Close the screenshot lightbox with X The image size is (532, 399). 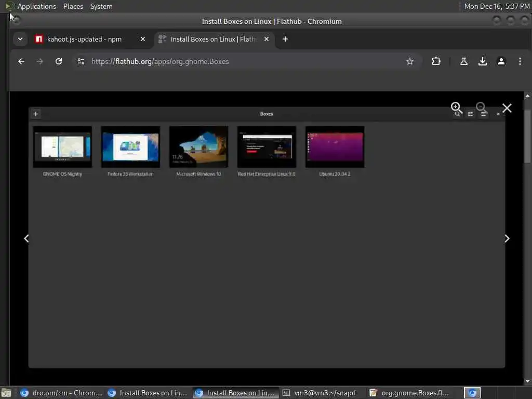coord(507,108)
